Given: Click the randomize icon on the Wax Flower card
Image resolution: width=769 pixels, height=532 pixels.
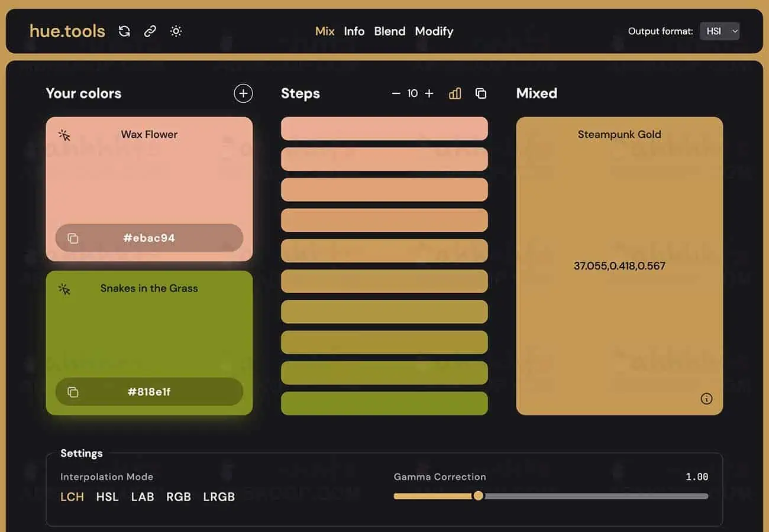Looking at the screenshot, I should click(x=65, y=135).
